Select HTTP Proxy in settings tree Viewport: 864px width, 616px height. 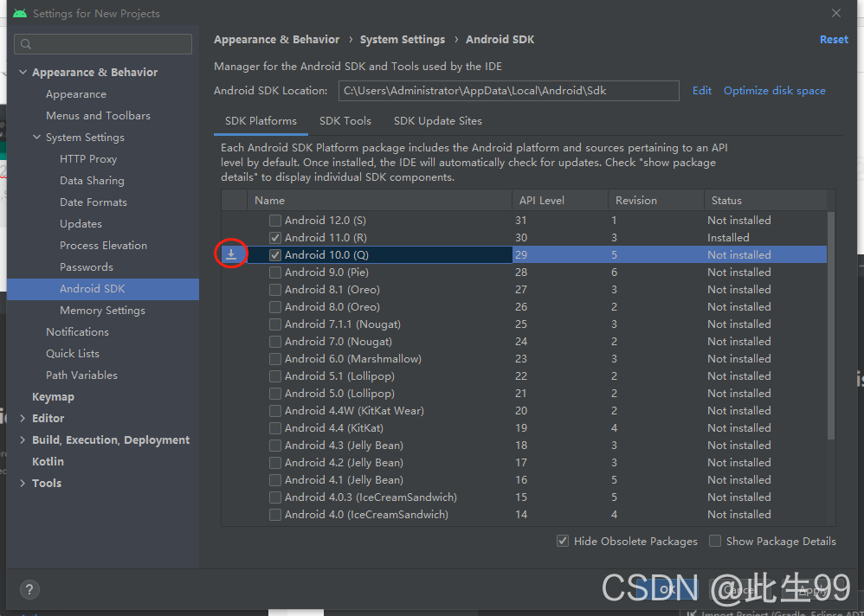point(88,159)
